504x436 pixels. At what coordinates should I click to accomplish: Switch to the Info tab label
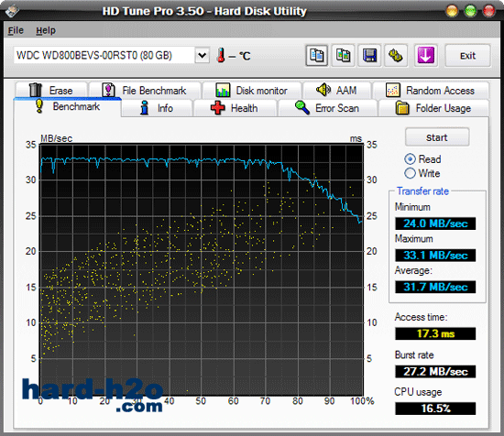pos(165,108)
